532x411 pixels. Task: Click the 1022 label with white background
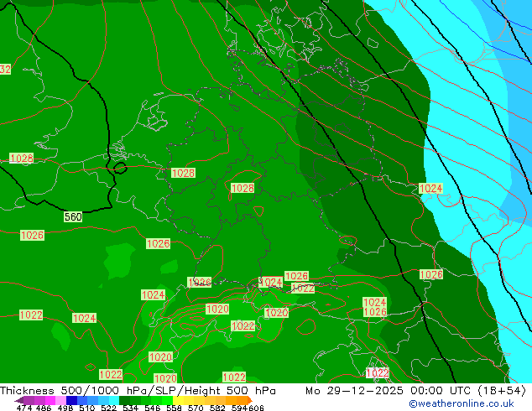(378, 373)
